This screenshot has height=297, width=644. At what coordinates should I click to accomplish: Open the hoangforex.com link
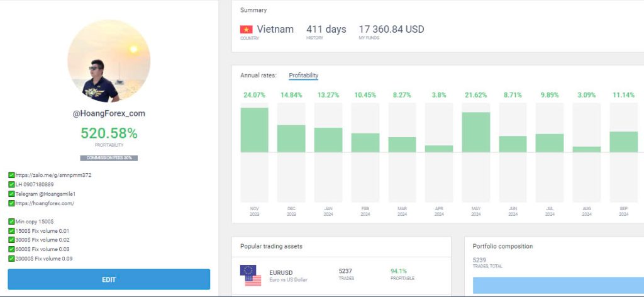coord(45,203)
